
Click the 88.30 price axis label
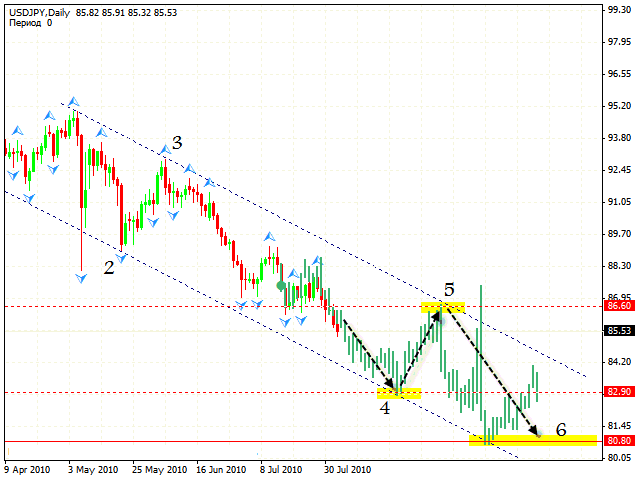click(619, 266)
